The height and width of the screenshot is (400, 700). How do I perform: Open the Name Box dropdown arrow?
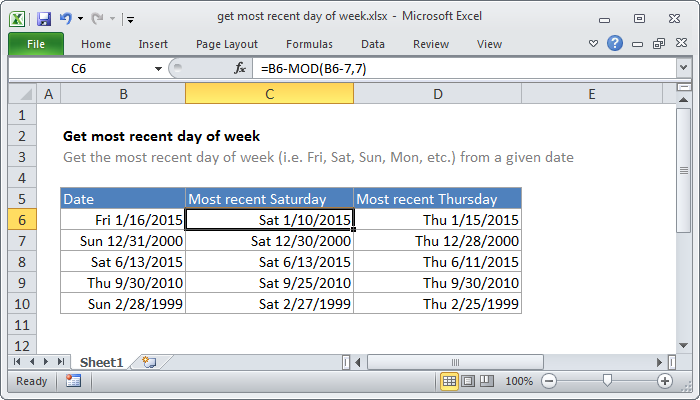(x=158, y=68)
